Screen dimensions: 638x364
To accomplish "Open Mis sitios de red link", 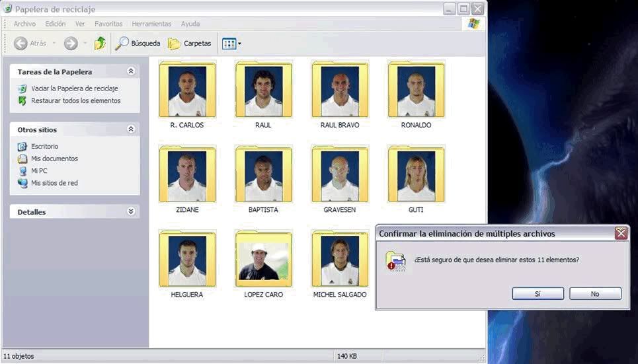I will pos(54,183).
